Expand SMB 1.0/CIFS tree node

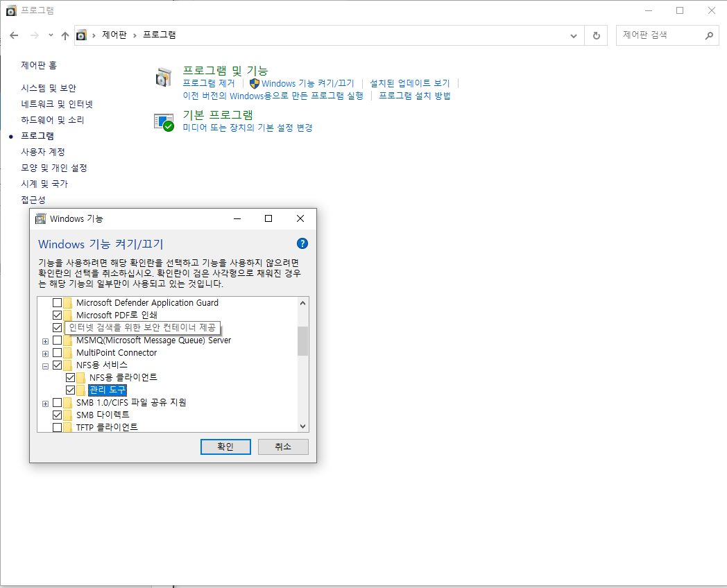click(x=46, y=404)
